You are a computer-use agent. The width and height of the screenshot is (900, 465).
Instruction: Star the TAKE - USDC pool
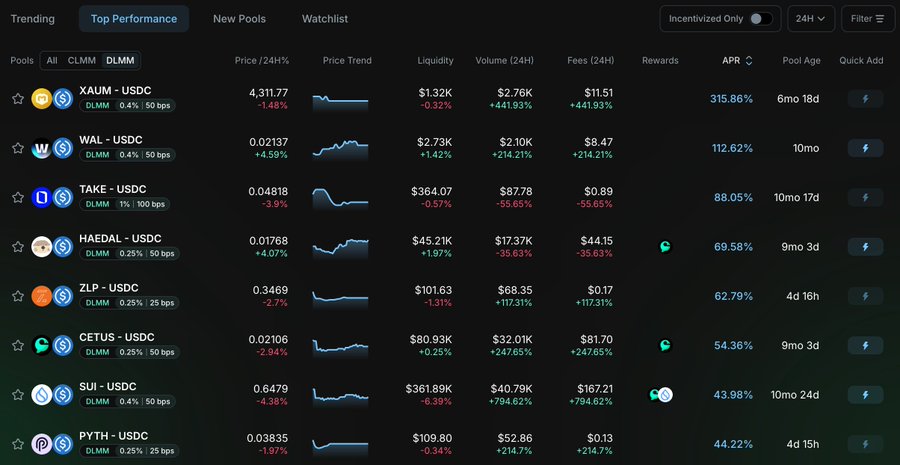pyautogui.click(x=18, y=197)
